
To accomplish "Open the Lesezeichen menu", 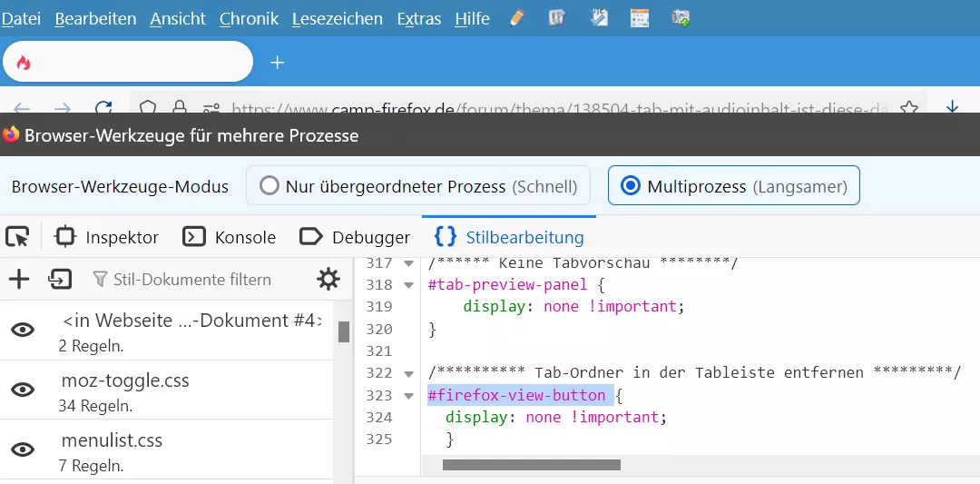I will point(337,18).
